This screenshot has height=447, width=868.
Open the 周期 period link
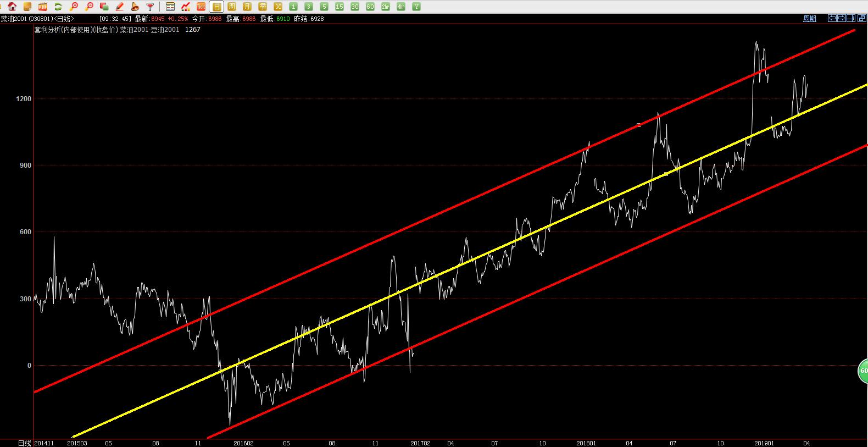tap(810, 19)
